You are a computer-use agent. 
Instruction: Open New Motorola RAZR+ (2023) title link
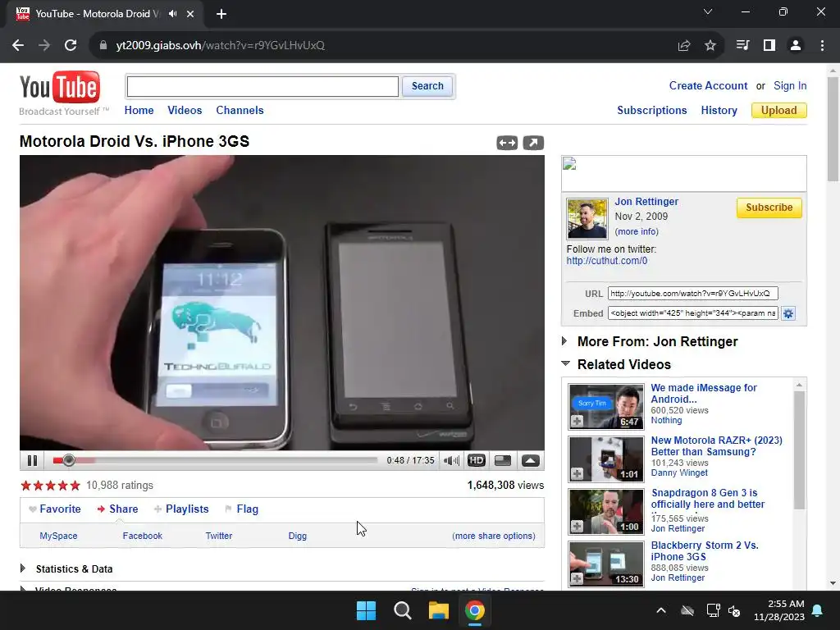[716, 445]
